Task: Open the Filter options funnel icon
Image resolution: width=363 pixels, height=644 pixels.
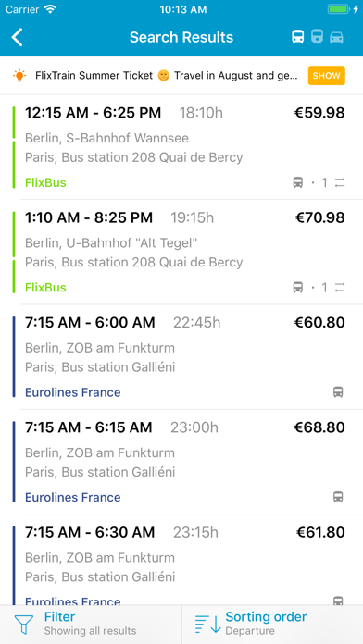Action: tap(24, 625)
